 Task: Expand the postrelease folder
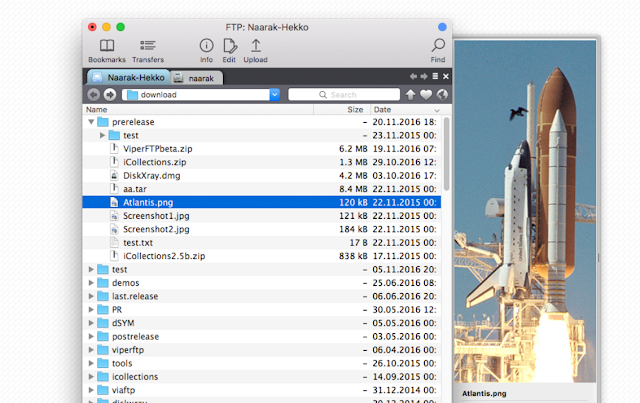coord(91,336)
